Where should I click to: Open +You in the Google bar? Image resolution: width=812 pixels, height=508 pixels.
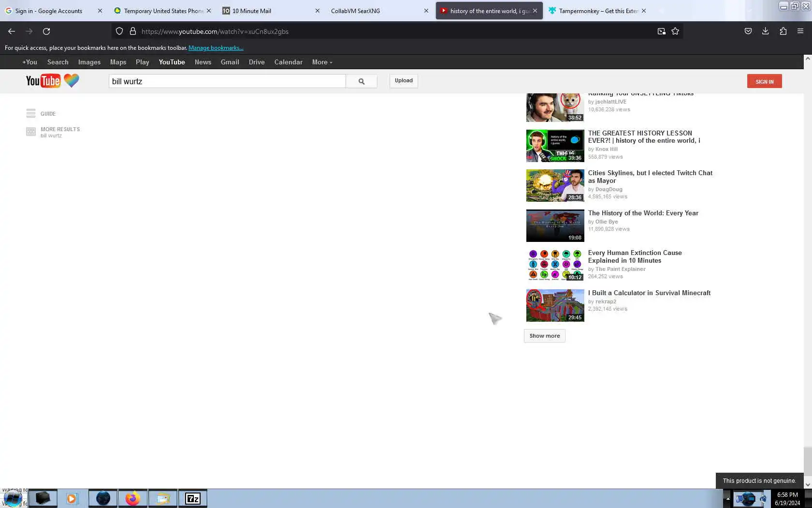[29, 62]
